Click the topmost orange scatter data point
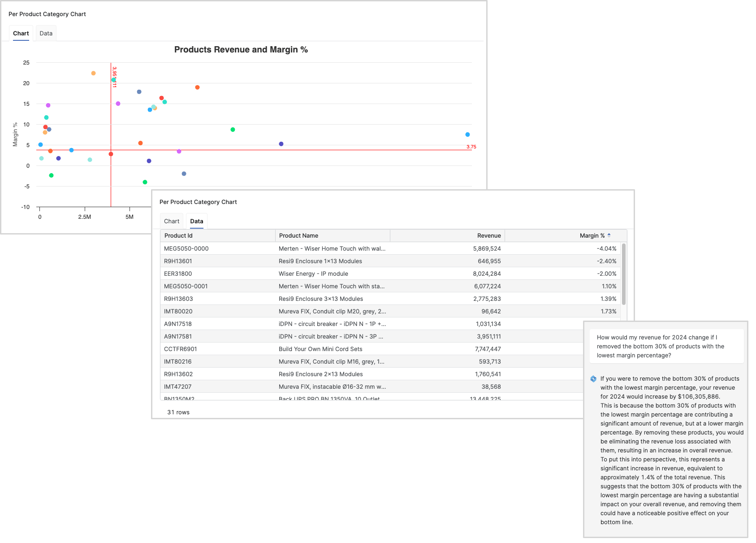The height and width of the screenshot is (543, 756). point(93,73)
